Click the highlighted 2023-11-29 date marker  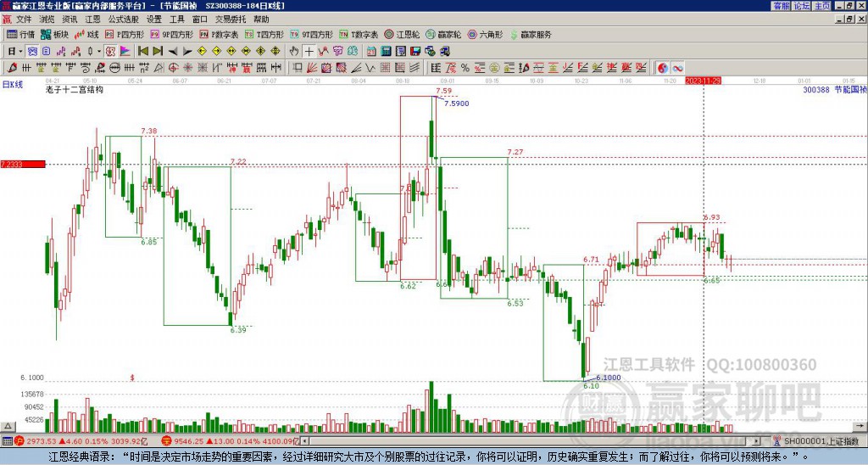(703, 81)
